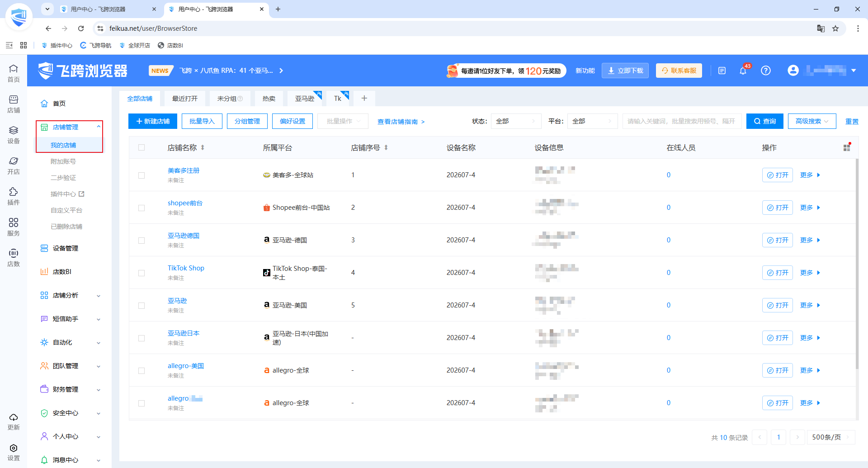Check the shopee前台 row checkbox
The height and width of the screenshot is (468, 868).
pos(142,208)
